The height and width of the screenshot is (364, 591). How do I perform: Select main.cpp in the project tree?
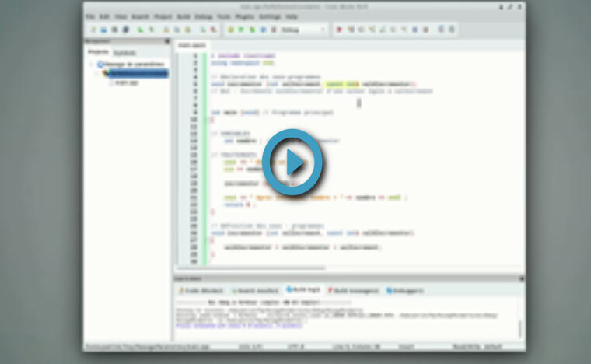[x=126, y=82]
